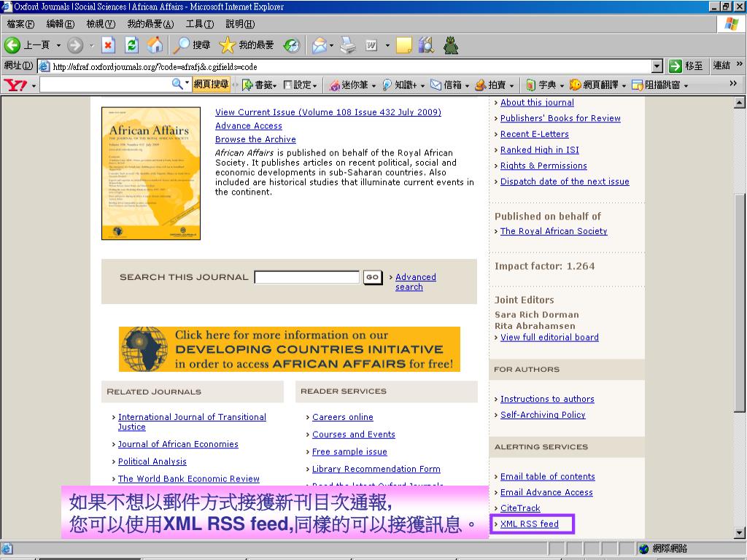Viewport: 747px width, 560px height.
Task: Click the Search This Journal text field
Action: 307,277
